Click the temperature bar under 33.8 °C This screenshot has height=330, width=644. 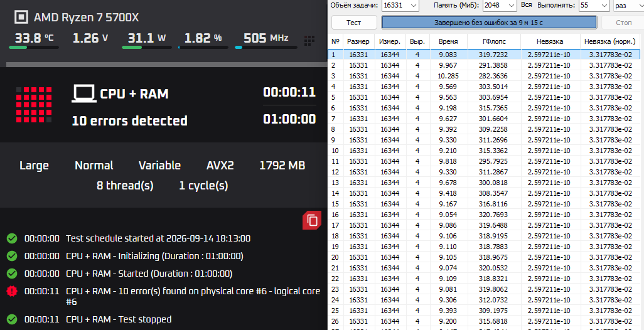pos(34,47)
